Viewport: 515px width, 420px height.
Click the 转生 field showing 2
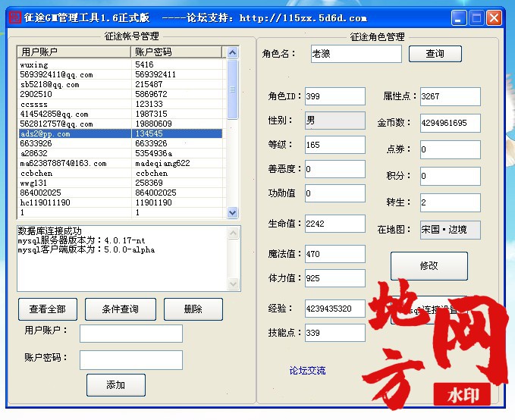[x=451, y=202]
